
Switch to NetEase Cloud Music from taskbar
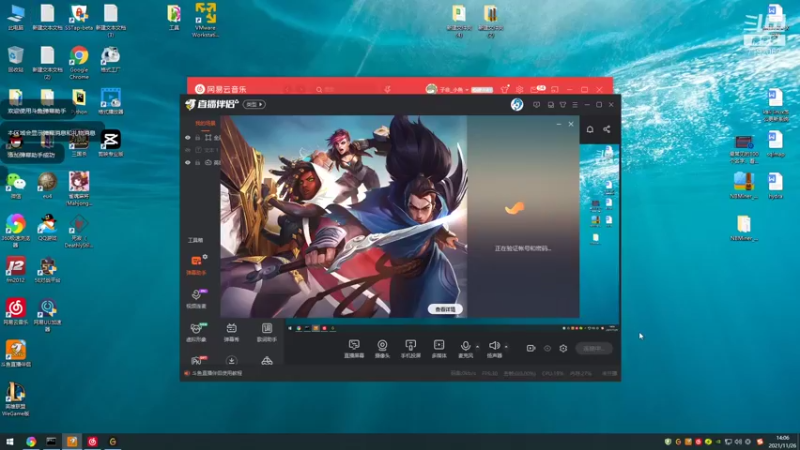click(x=92, y=441)
